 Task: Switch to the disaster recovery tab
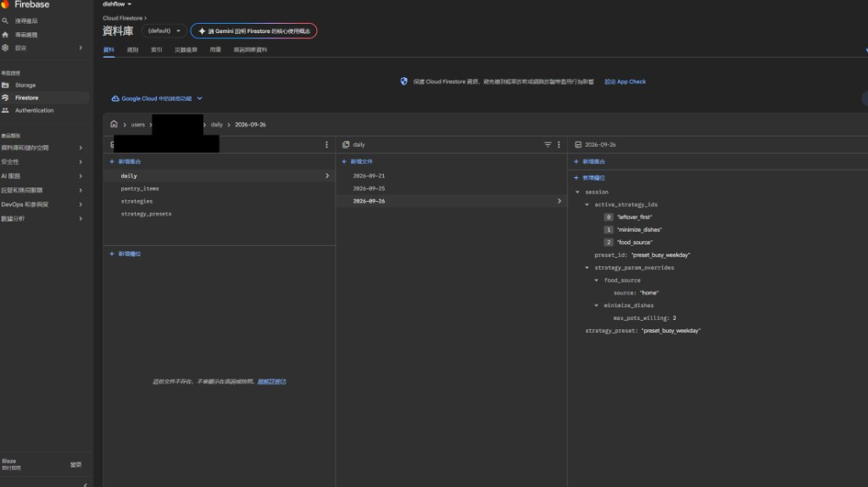[x=186, y=50]
